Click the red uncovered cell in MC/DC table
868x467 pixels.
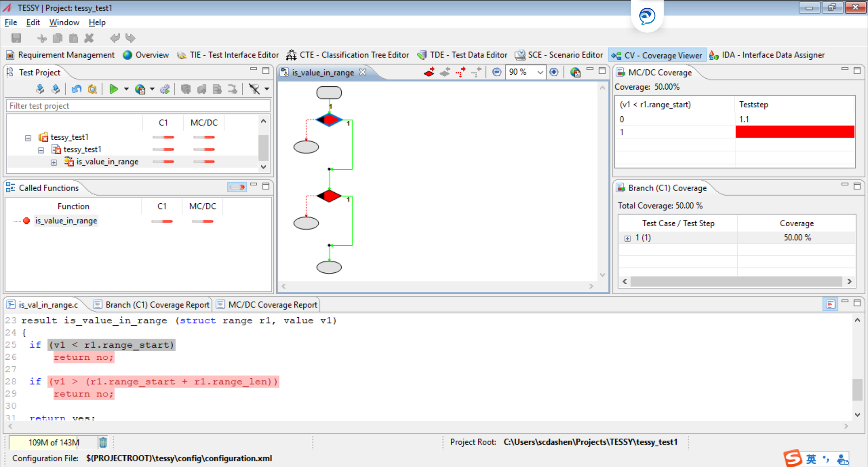tap(795, 132)
